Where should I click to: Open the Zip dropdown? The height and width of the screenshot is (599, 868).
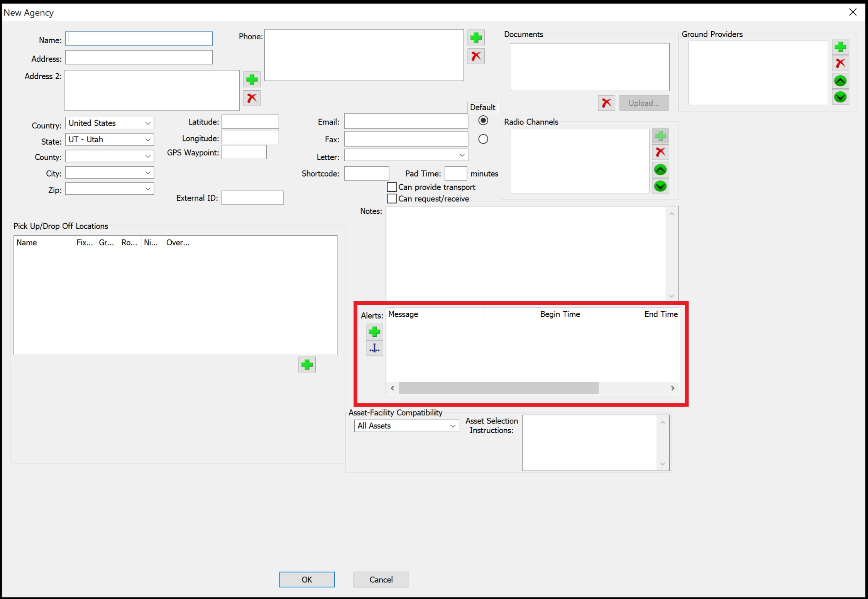point(110,189)
